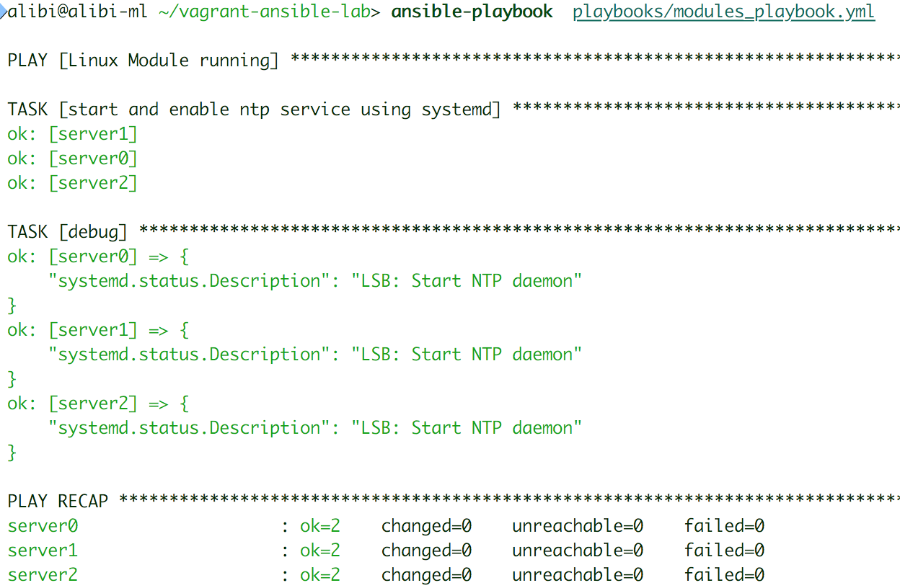
Task: Click the ansible-playbook command text
Action: [x=472, y=12]
